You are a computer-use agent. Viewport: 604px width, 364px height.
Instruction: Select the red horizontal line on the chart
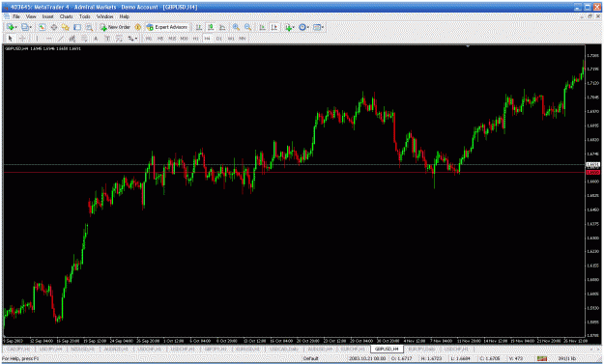[x=295, y=173]
